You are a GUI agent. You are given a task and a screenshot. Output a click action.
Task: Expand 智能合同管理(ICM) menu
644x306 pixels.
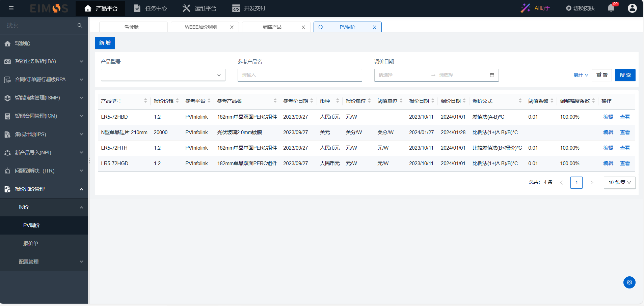(44, 116)
